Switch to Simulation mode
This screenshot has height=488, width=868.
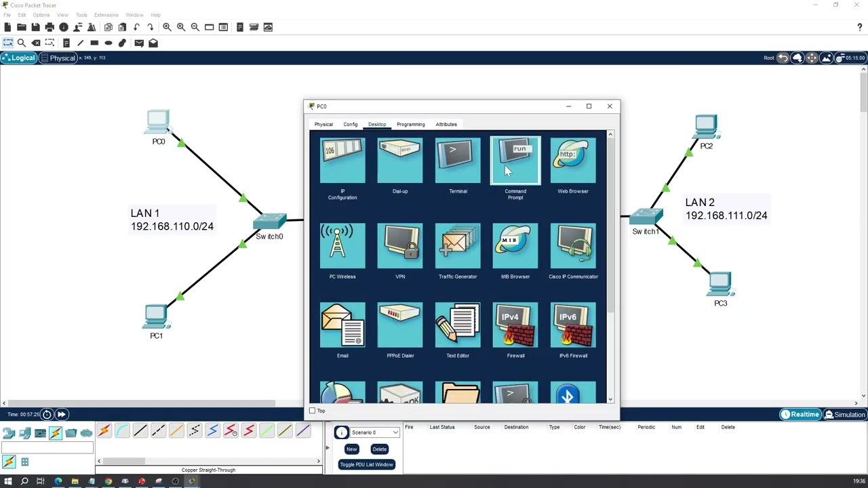point(845,414)
